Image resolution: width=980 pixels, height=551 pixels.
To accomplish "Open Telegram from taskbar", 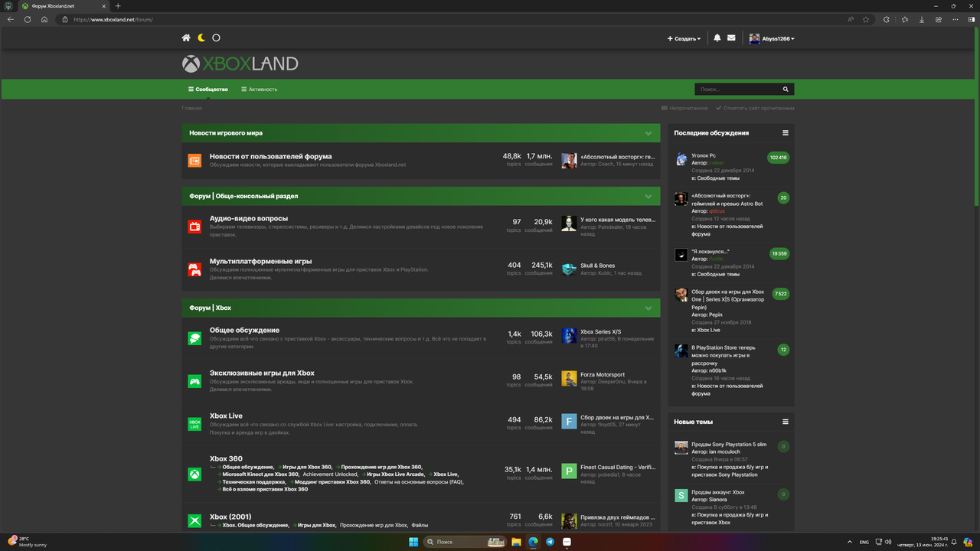I will coord(550,542).
